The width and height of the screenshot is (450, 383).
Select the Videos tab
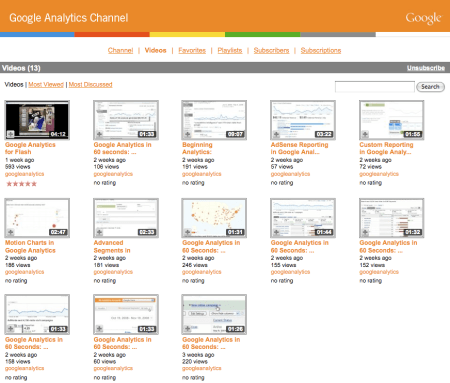(x=155, y=50)
